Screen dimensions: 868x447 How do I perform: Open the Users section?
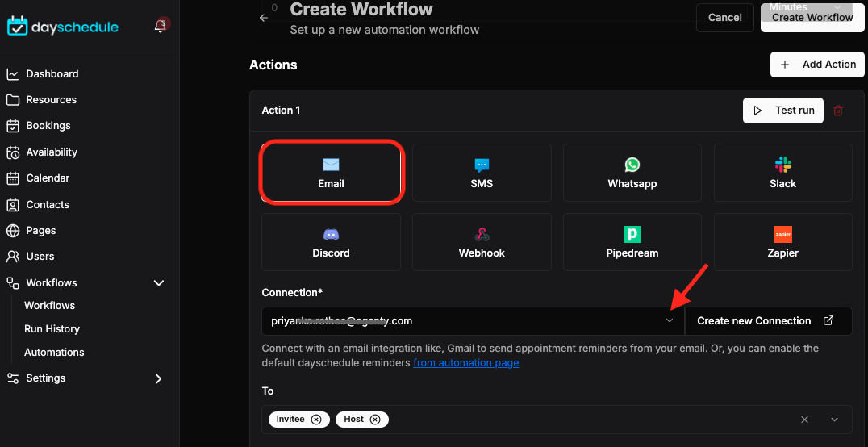40,257
